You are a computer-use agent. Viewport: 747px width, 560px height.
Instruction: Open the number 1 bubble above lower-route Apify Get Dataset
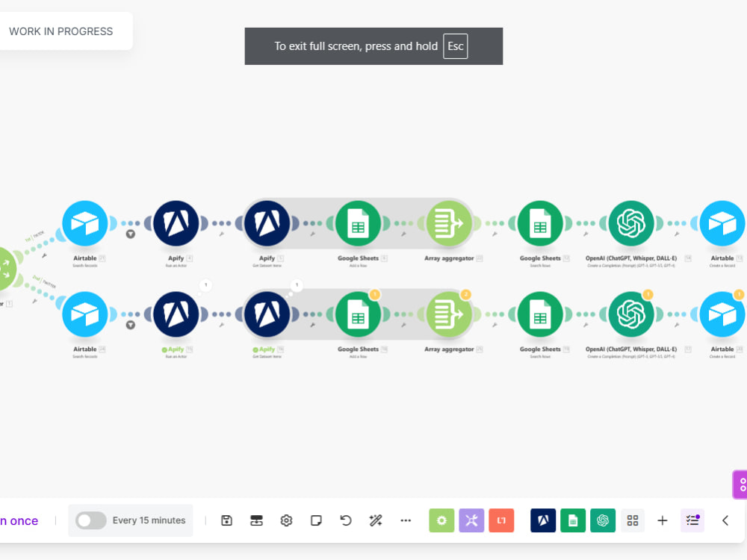[297, 284]
